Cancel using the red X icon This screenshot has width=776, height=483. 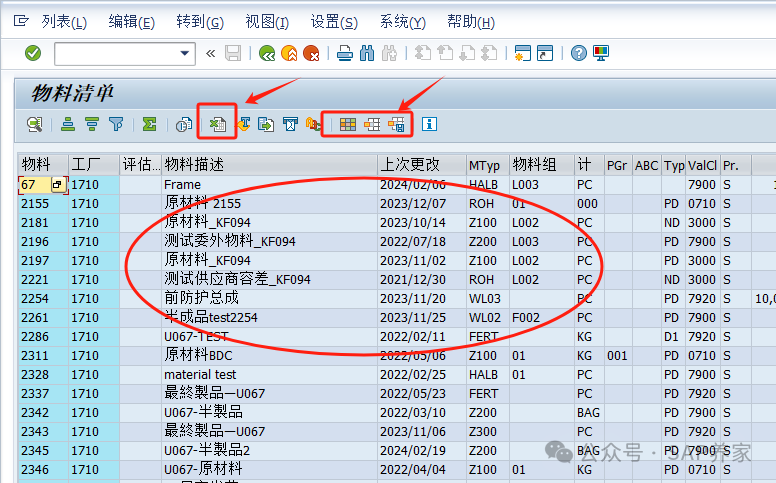(x=311, y=53)
